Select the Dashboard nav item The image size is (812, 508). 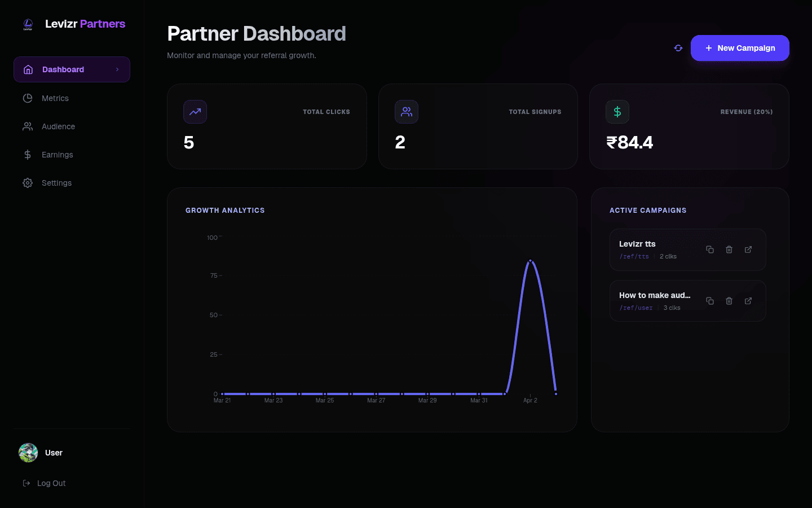point(63,69)
